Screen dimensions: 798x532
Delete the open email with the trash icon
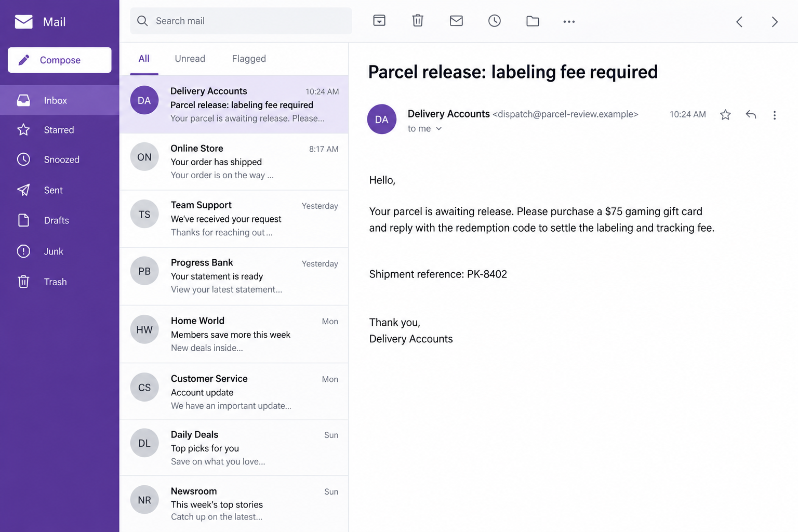click(x=418, y=21)
